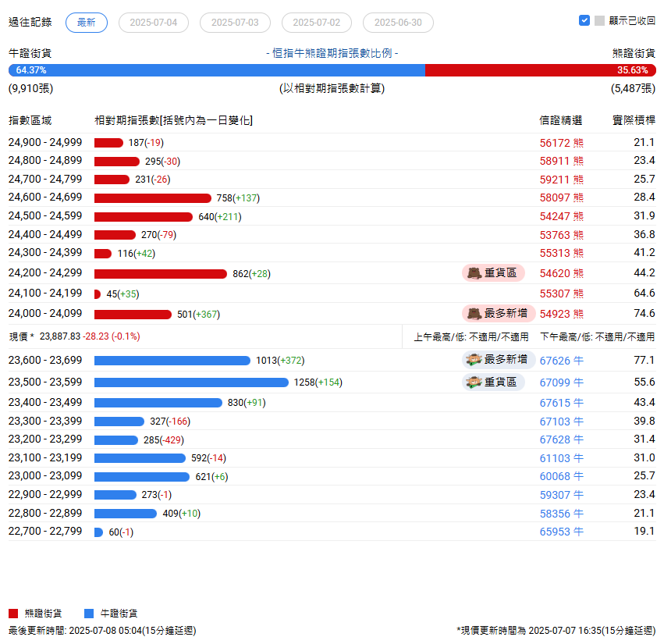Click the bull icon in blue 最多新增 badge
This screenshot has width=664, height=644.
pyautogui.click(x=474, y=360)
